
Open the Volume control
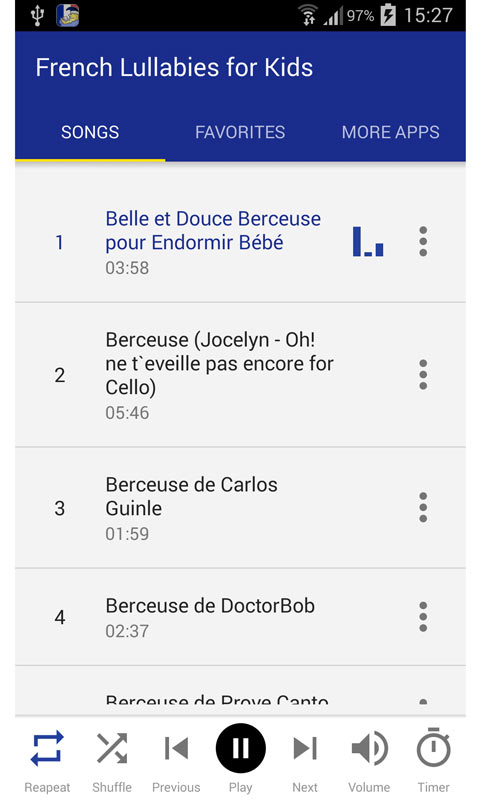click(369, 748)
